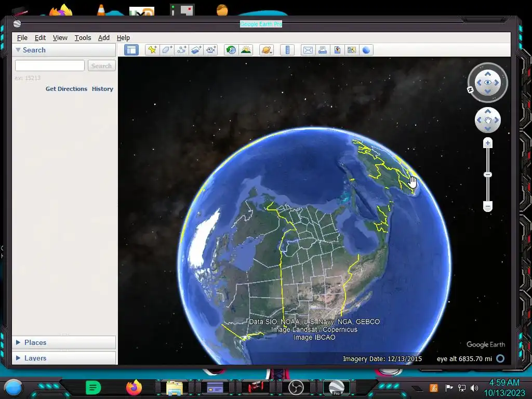Look up with the look joystick

487,74
